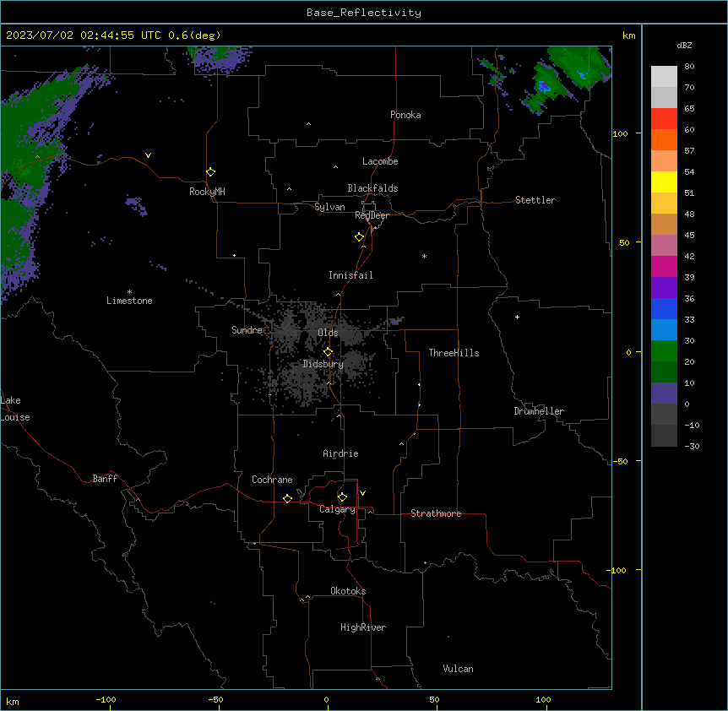Click the Lake Louise label
The height and width of the screenshot is (711, 728).
(x=15, y=409)
